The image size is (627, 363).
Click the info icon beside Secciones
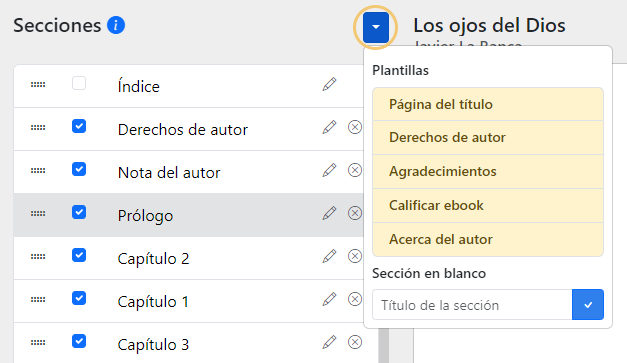116,25
